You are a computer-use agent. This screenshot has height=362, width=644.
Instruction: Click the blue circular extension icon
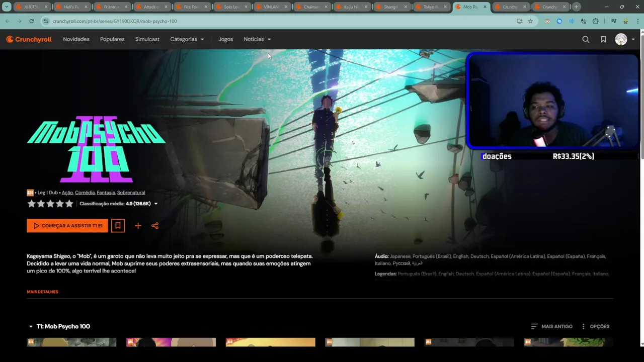click(x=559, y=21)
